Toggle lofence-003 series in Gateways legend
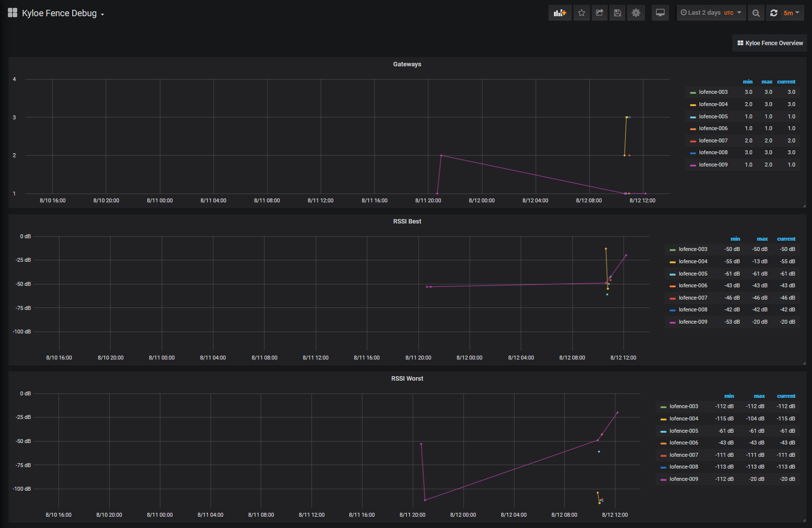Screen dimensions: 812x528 point(713,92)
